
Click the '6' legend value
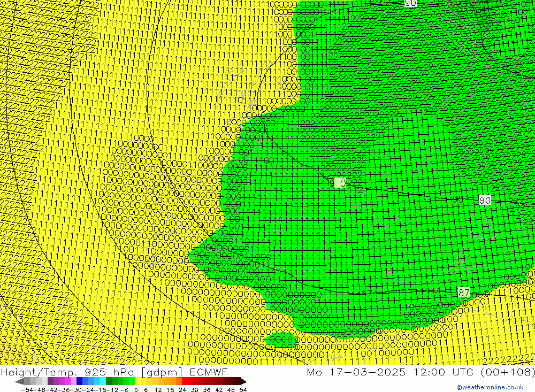click(146, 390)
